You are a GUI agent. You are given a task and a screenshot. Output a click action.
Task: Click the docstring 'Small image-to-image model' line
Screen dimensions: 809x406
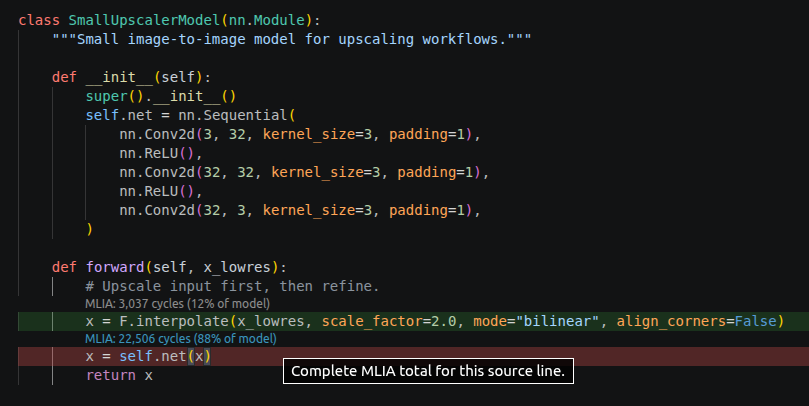[x=292, y=39]
